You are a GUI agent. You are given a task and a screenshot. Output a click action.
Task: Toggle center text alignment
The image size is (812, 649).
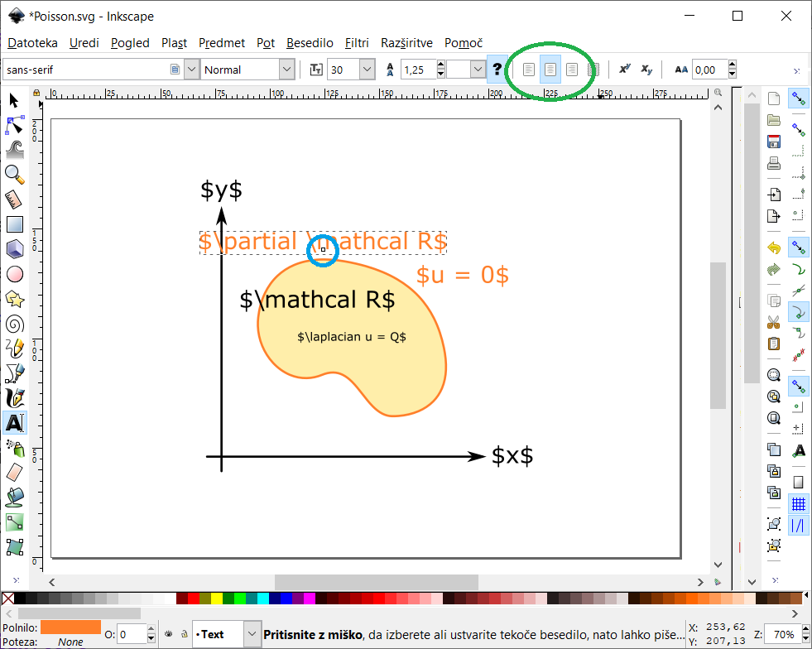[550, 70]
